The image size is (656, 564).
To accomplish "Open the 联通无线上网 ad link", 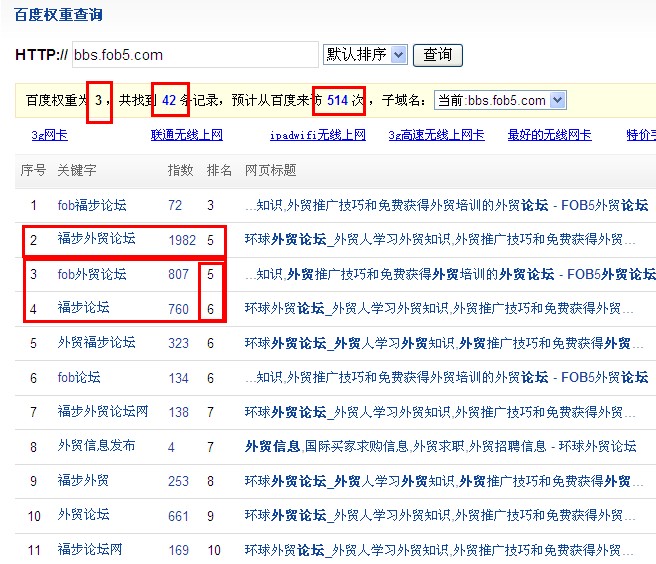I will point(187,135).
